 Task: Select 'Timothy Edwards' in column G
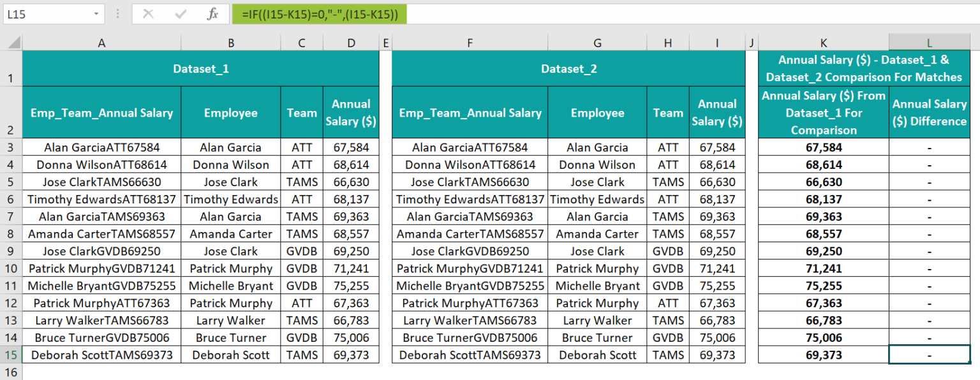pyautogui.click(x=597, y=199)
